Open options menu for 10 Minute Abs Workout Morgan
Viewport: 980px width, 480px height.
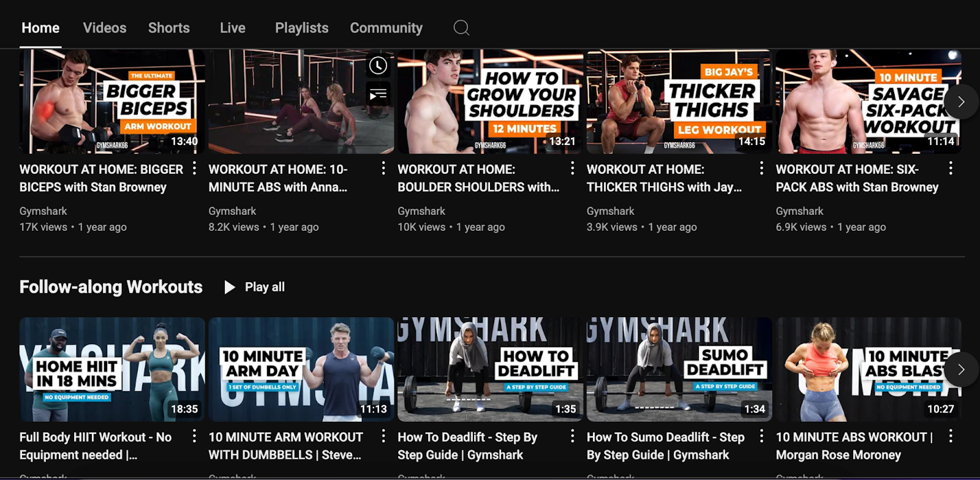(x=951, y=436)
